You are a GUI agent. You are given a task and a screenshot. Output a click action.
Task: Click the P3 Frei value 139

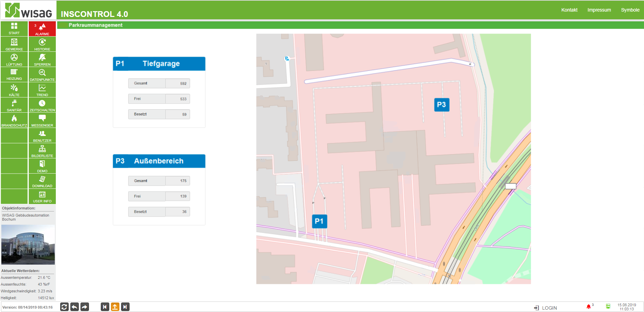coord(178,196)
